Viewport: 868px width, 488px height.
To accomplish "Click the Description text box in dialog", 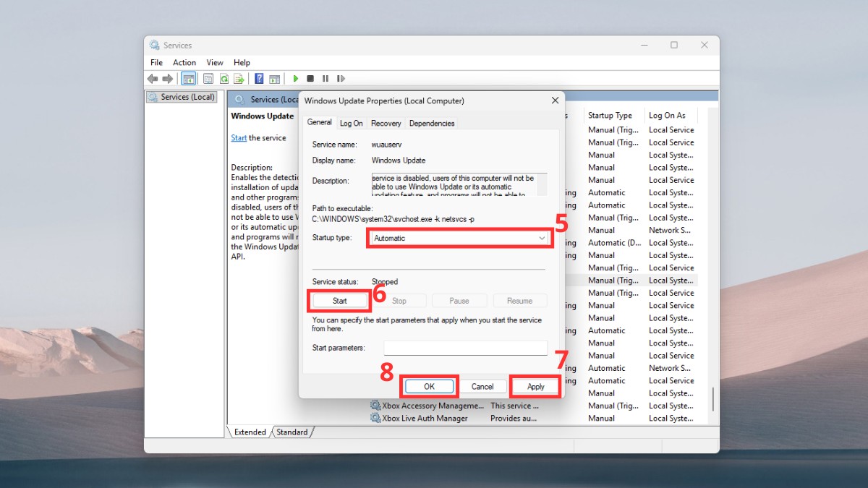I will pos(459,184).
